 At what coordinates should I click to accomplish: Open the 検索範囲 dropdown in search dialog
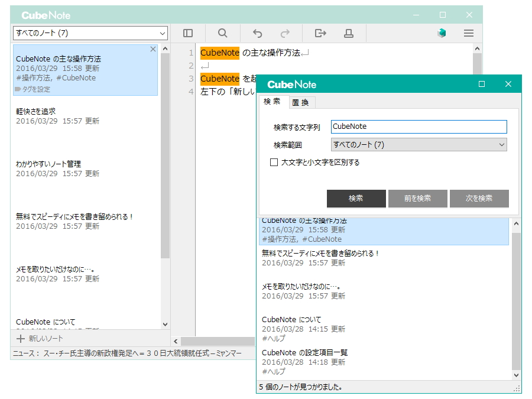click(x=419, y=144)
